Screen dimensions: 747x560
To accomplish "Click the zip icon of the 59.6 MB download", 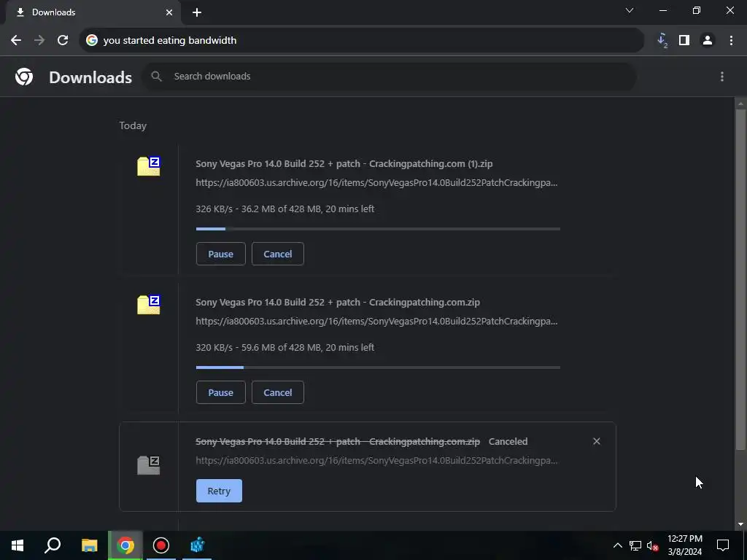I will pos(149,304).
